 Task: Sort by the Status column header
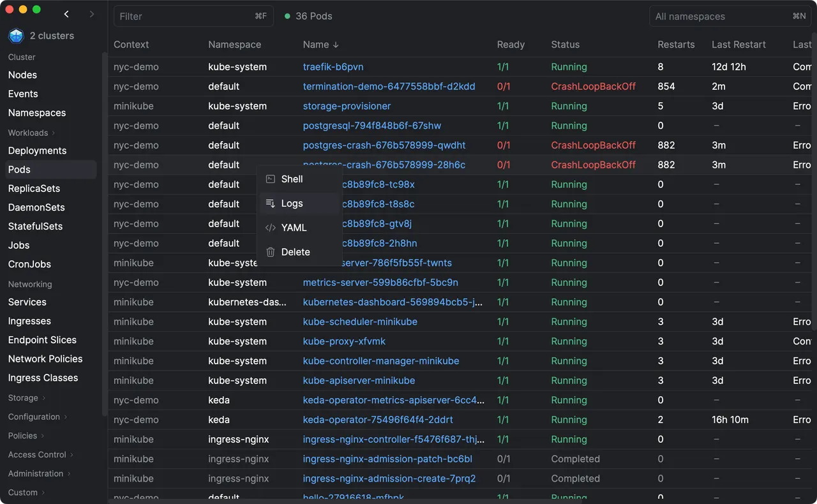[x=566, y=45]
